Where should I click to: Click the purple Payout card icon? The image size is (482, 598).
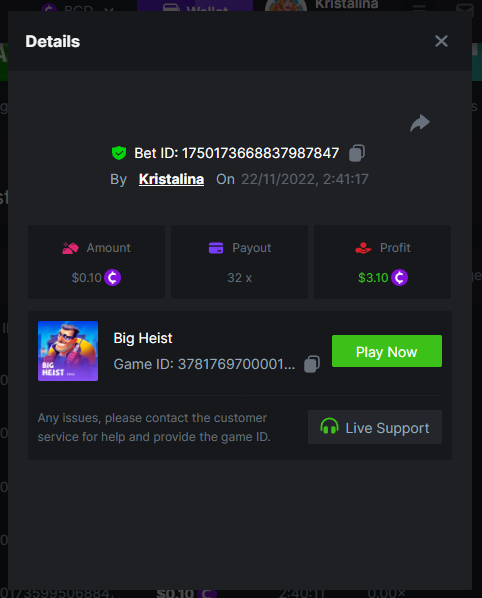coord(216,248)
